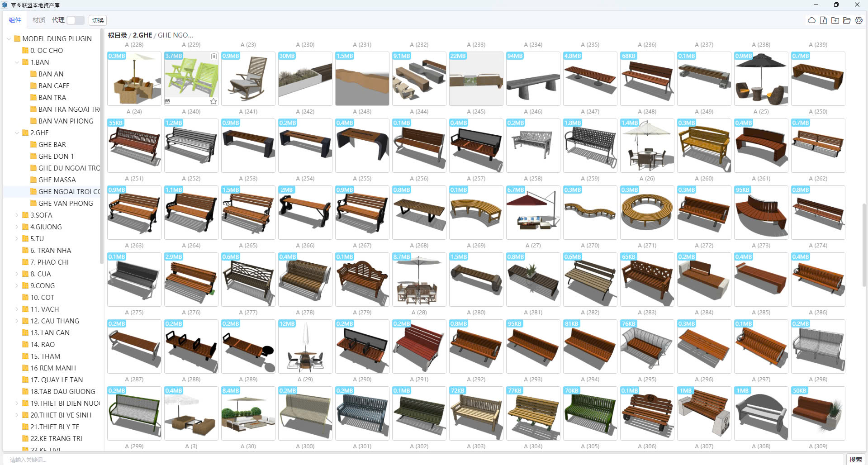Expand the 12. CAU THANG folder
The width and height of the screenshot is (868, 465).
[17, 321]
